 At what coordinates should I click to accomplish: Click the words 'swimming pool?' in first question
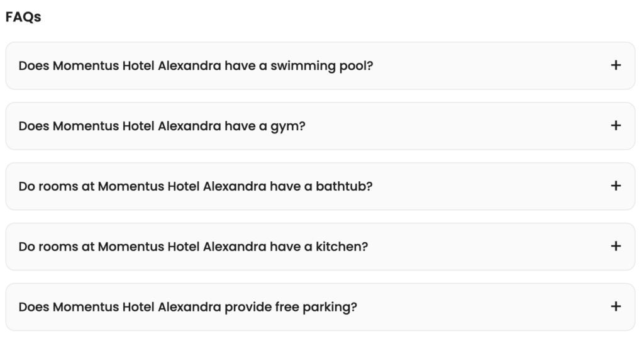coord(321,65)
